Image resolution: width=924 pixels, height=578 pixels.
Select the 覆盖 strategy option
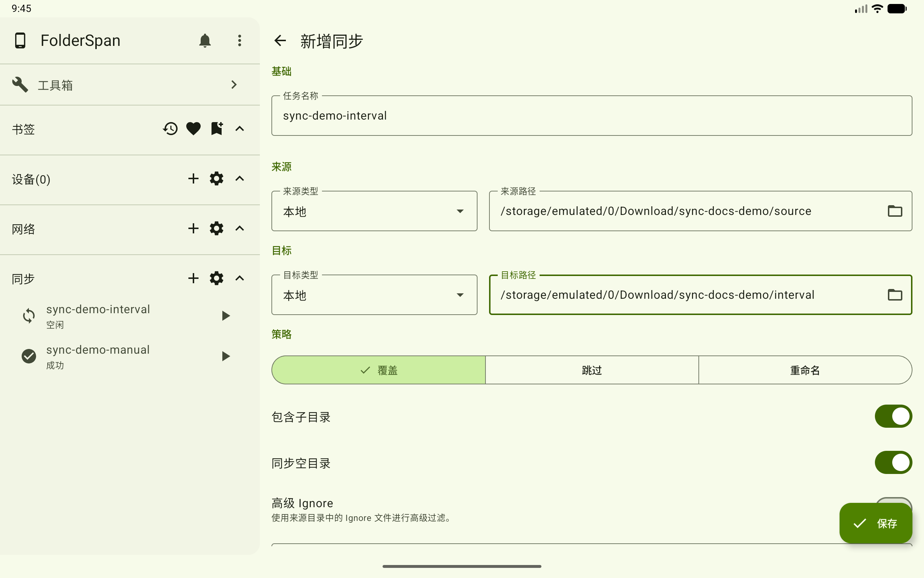click(378, 370)
